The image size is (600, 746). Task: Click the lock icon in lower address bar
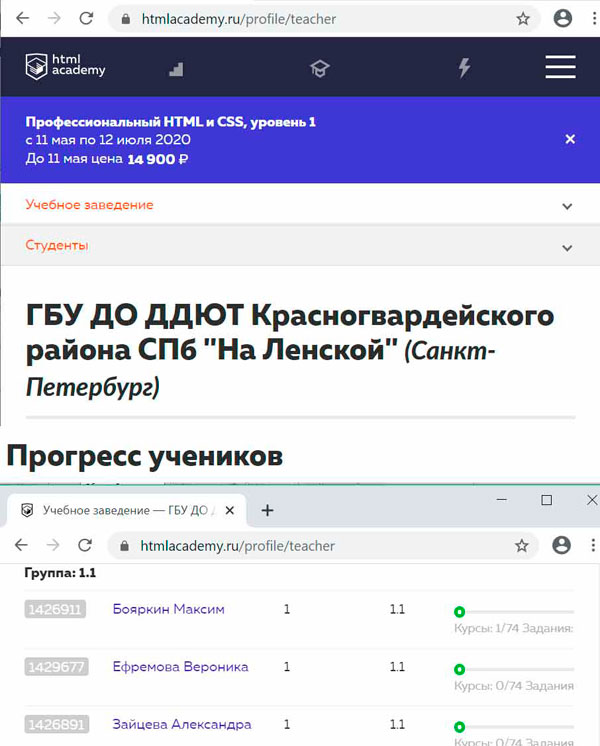(125, 546)
